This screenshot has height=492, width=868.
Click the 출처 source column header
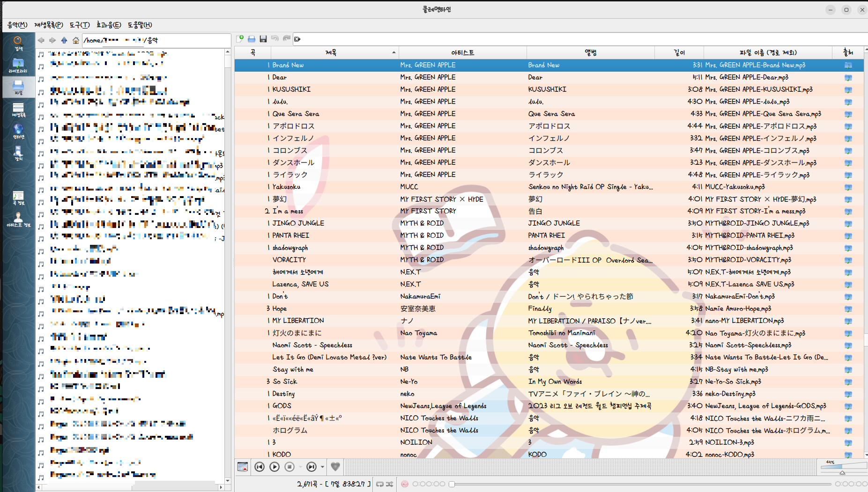tap(848, 52)
